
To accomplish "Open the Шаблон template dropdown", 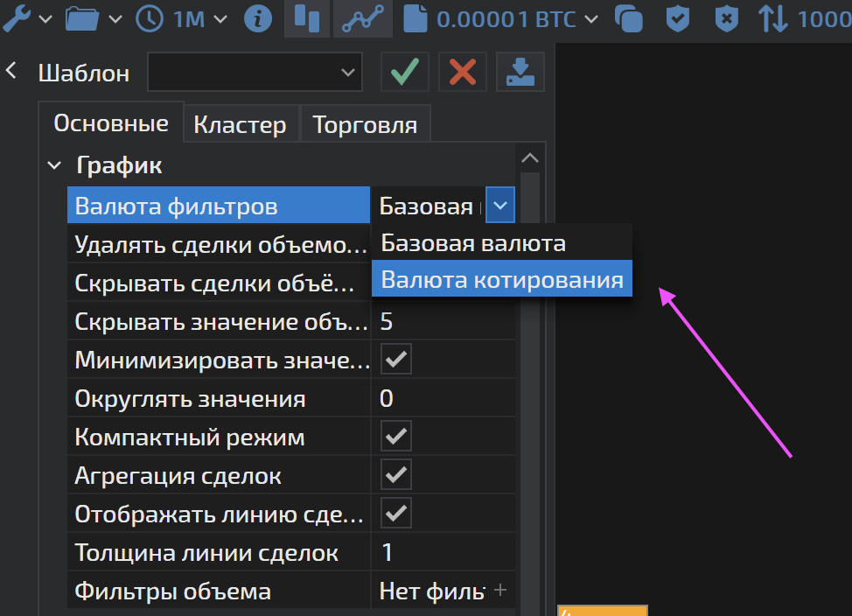I will [x=255, y=72].
